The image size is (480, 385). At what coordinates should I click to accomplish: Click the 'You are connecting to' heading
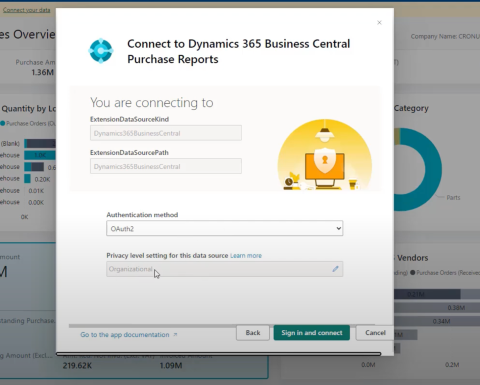(152, 102)
